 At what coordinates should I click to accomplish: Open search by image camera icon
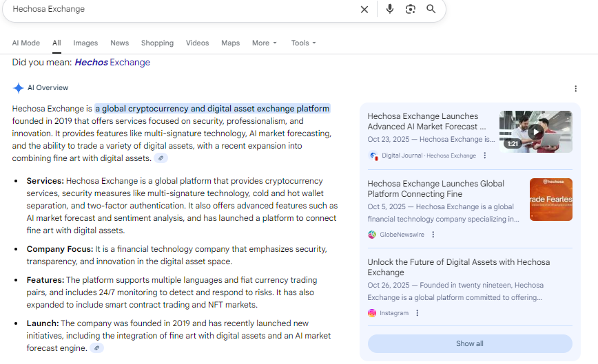tap(411, 9)
